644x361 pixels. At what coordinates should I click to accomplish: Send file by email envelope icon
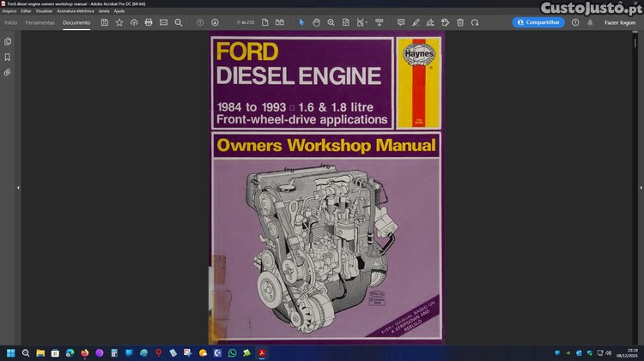pyautogui.click(x=163, y=22)
